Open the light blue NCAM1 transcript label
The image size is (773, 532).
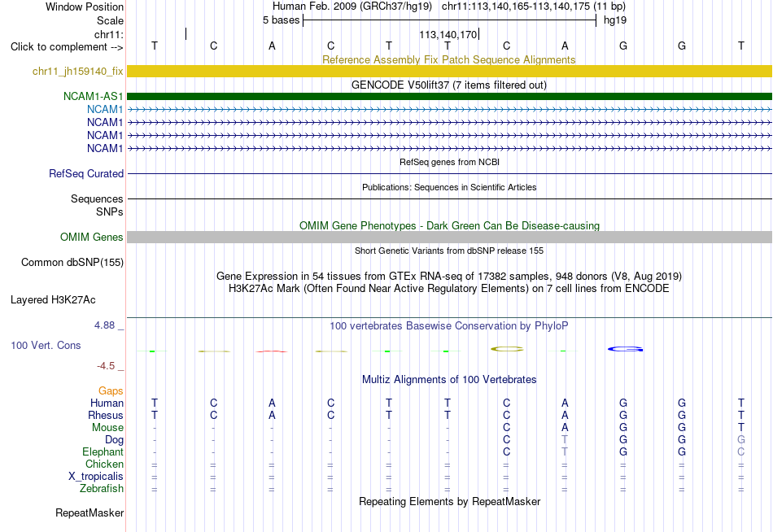[x=105, y=109]
